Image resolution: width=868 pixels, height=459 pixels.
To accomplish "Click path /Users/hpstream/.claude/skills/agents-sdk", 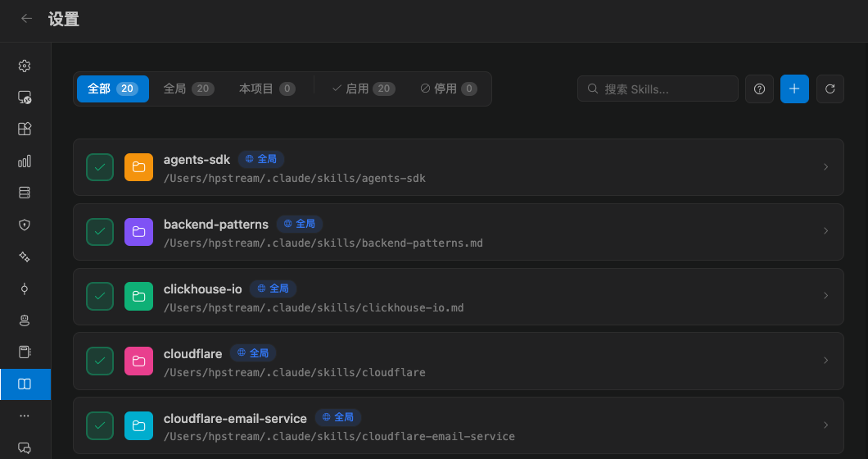I will [x=295, y=179].
